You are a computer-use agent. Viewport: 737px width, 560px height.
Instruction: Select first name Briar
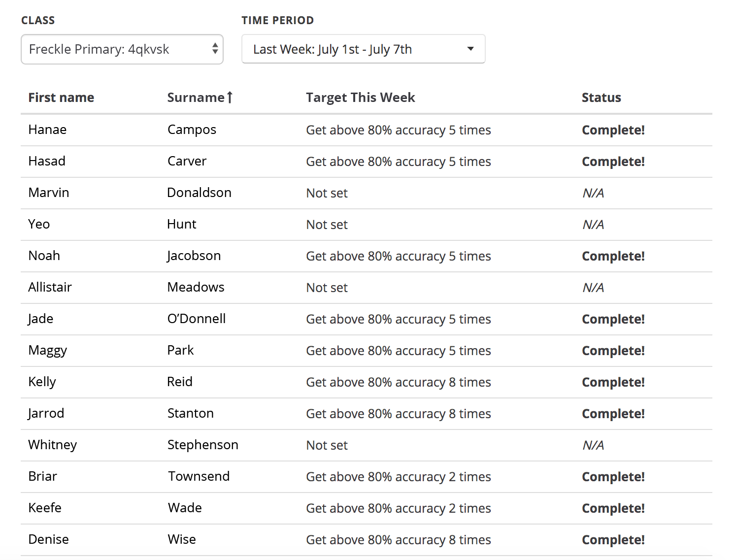[x=43, y=476]
